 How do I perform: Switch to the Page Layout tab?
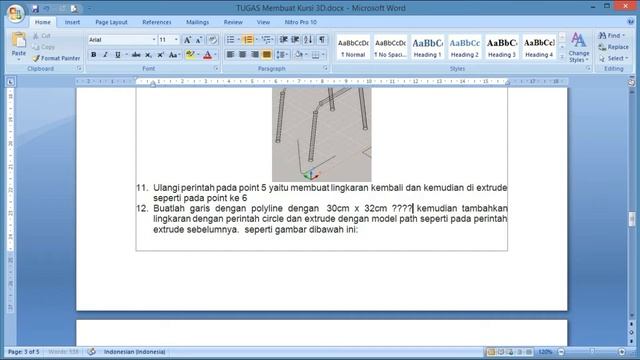[x=111, y=22]
